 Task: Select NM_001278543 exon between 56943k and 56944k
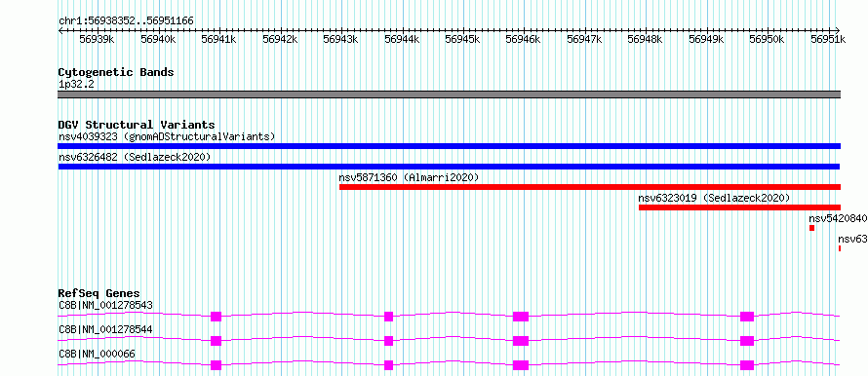pyautogui.click(x=388, y=317)
